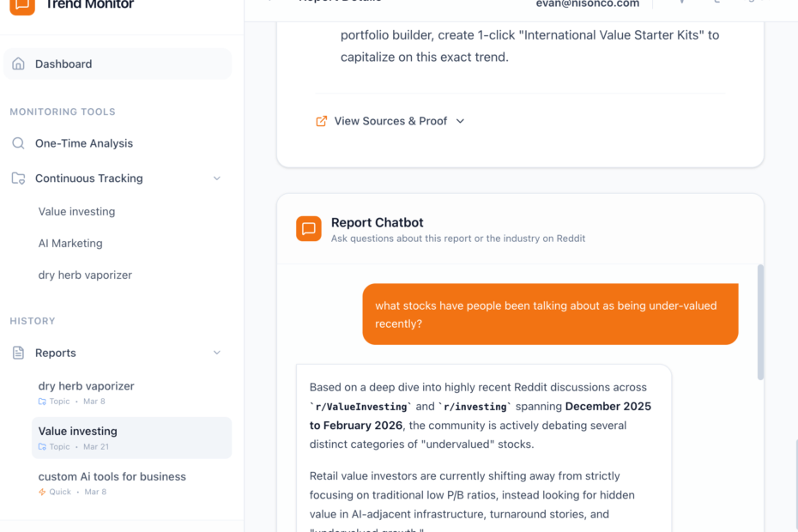Click the external link icon beside View Sources
Image resolution: width=798 pixels, height=532 pixels.
point(322,121)
